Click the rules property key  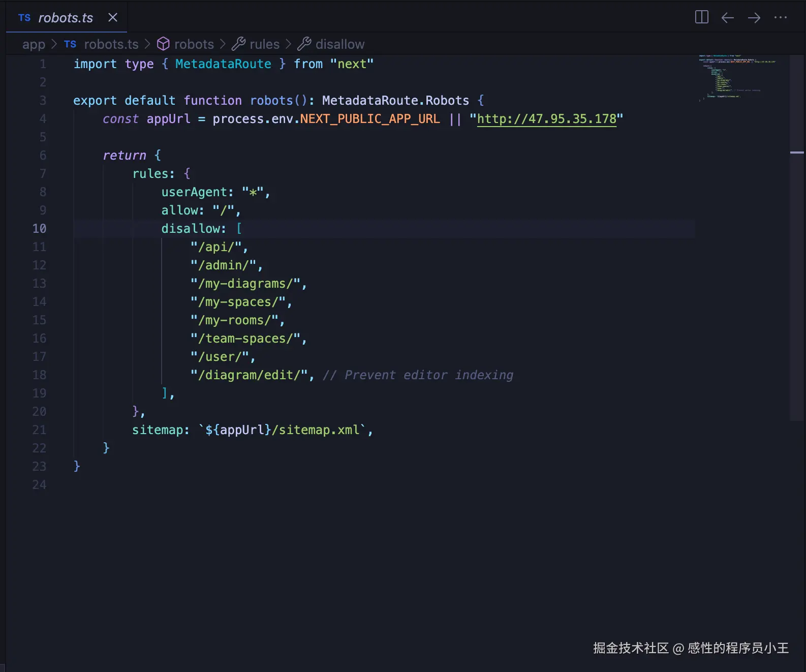[x=150, y=174]
